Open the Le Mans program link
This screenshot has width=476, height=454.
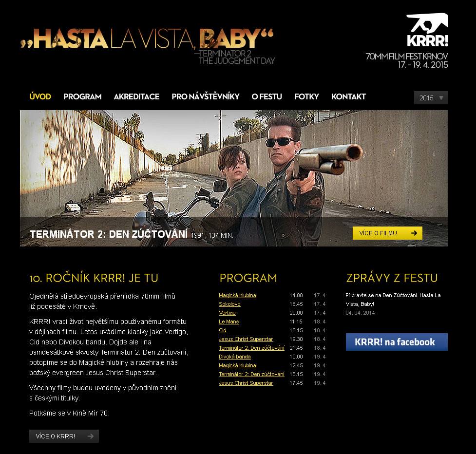point(229,322)
